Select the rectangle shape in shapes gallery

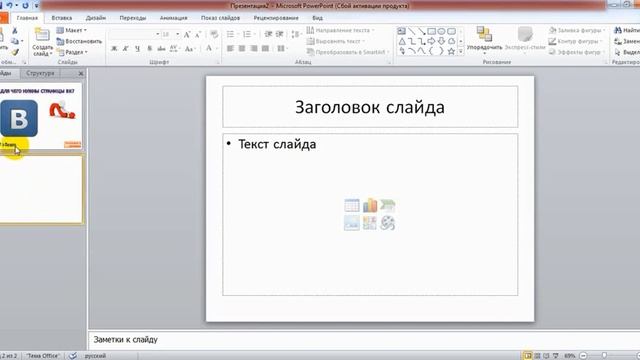pos(431,31)
